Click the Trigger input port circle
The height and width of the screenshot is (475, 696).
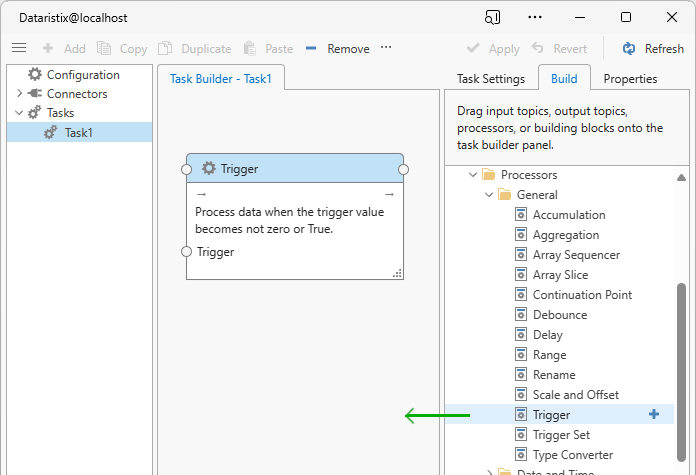pyautogui.click(x=186, y=252)
